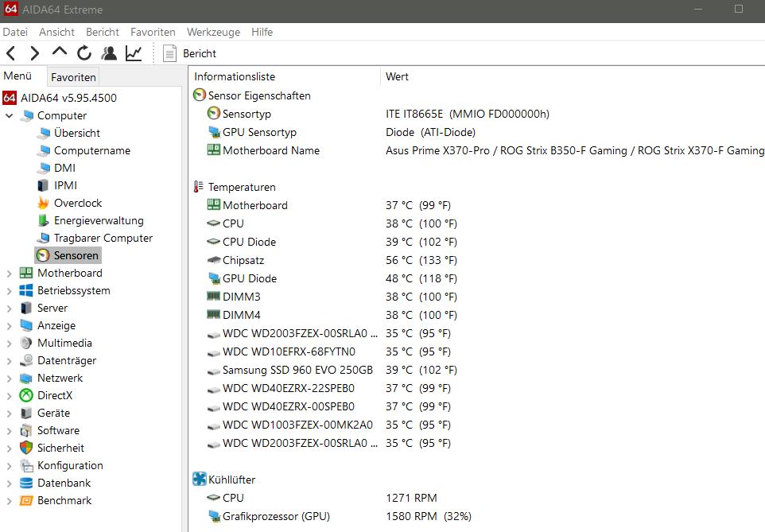
Task: Click the Sicherheit shield icon
Action: pyautogui.click(x=26, y=448)
